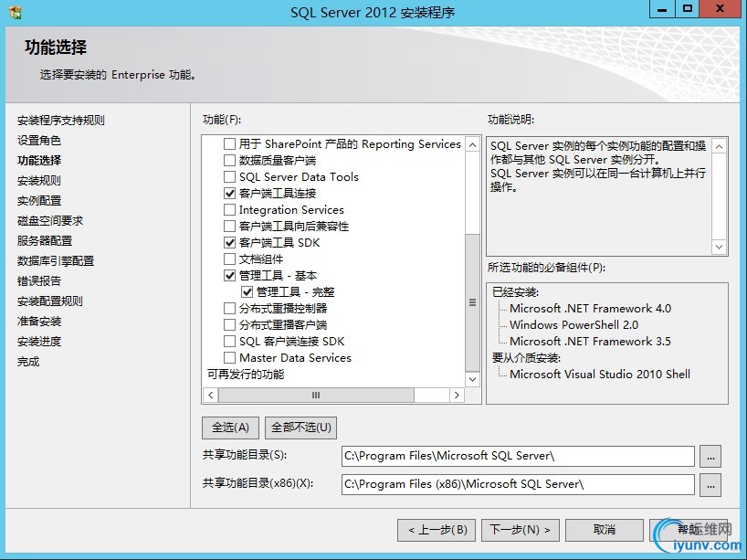Minimize the SQL Server setup window
The image size is (747, 560).
[662, 9]
